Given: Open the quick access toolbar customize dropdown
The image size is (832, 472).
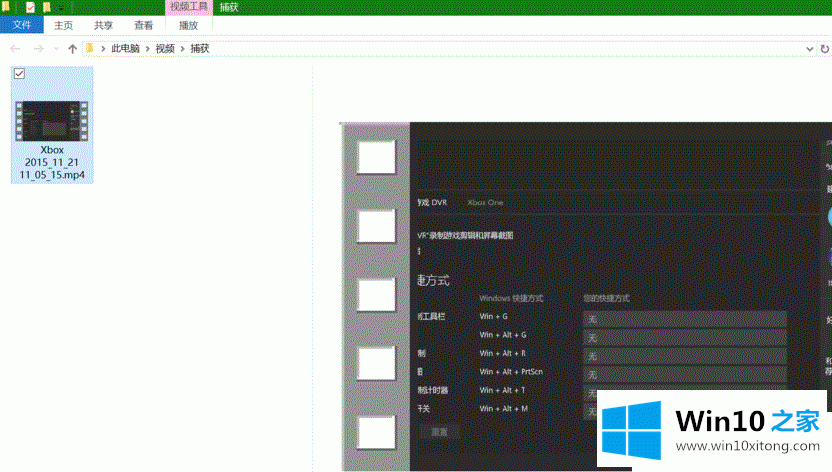Looking at the screenshot, I should 61,8.
